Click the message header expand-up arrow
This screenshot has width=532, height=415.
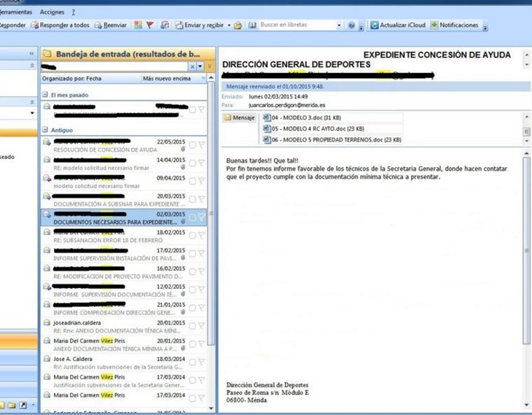pyautogui.click(x=527, y=55)
